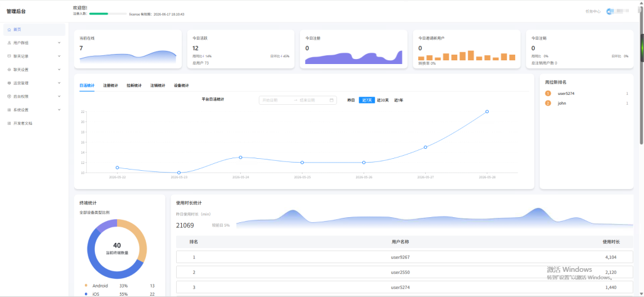This screenshot has height=297, width=644.
Task: Click the purple donut chart segment
Action: [108, 225]
